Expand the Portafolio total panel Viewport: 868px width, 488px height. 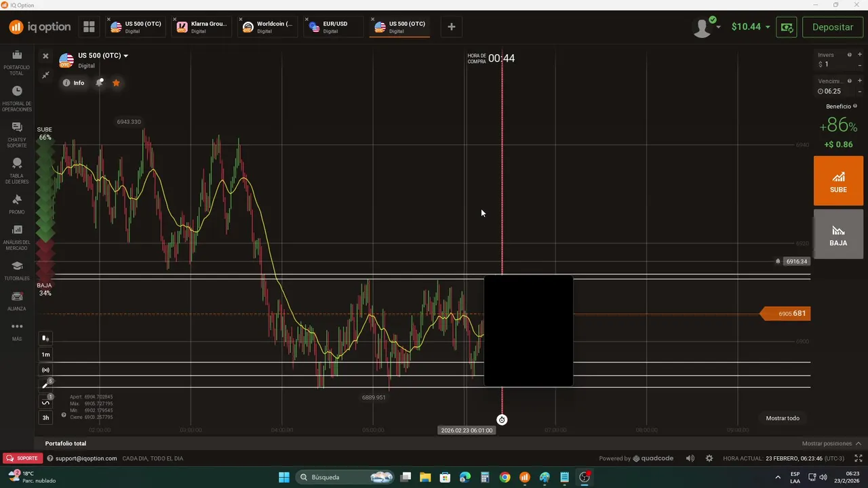(x=66, y=443)
